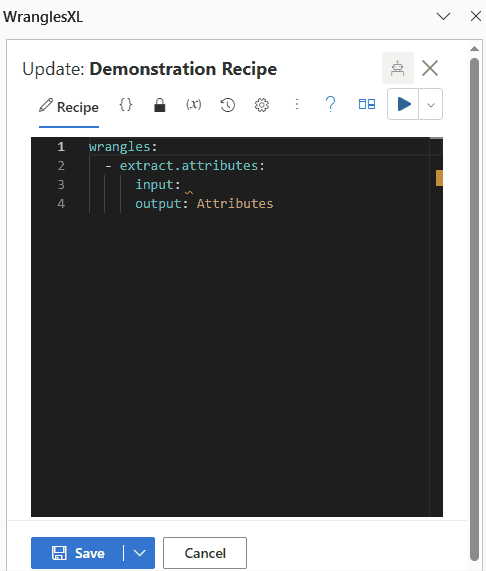Select the Recipe tab

(69, 107)
